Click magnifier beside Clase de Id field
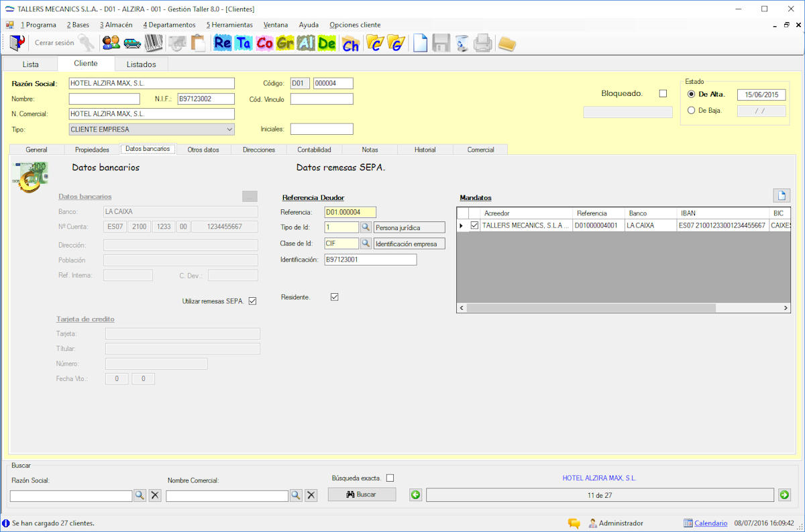Image resolution: width=805 pixels, height=532 pixels. 366,244
